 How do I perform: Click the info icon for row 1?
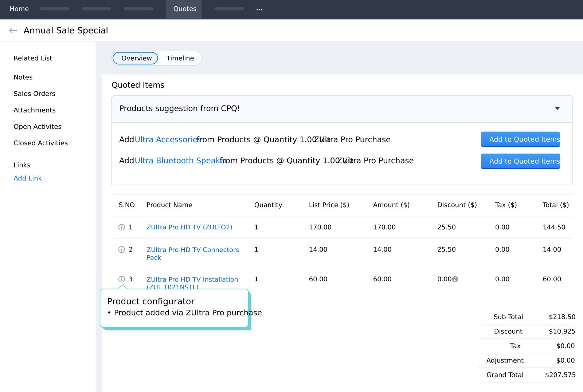pos(122,227)
